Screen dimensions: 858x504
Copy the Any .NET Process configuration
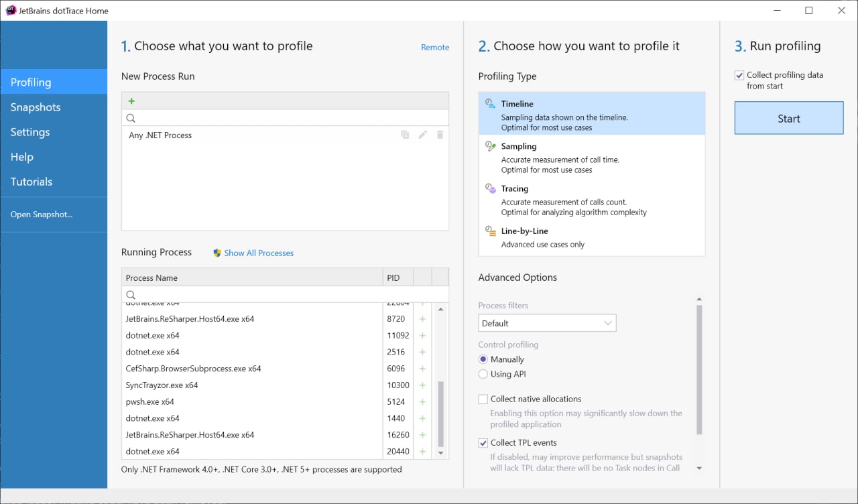tap(405, 135)
